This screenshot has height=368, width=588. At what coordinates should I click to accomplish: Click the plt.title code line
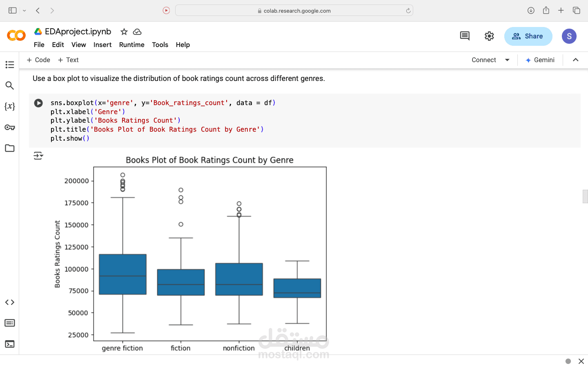157,129
